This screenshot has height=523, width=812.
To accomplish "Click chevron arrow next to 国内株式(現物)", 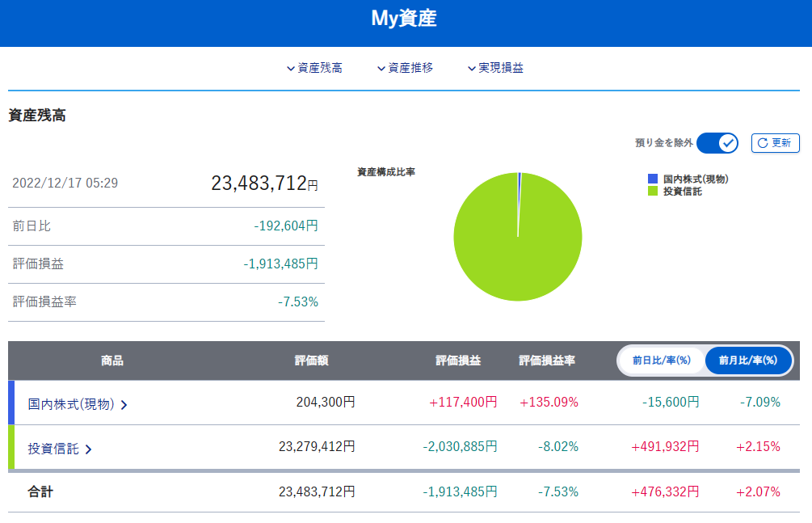I will (124, 405).
